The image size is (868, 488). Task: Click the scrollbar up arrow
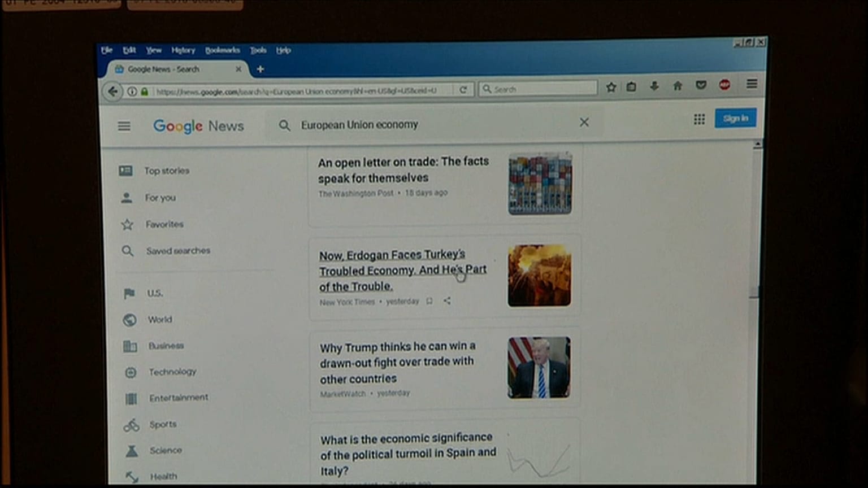(x=757, y=145)
